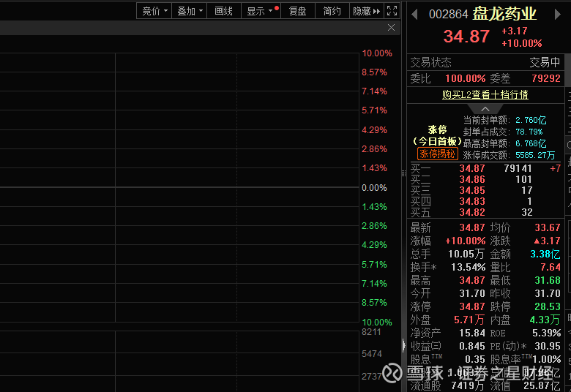Viewport: 571px width, 392px height.
Task: Click the ROE value 5.39%
Action: [x=546, y=333]
